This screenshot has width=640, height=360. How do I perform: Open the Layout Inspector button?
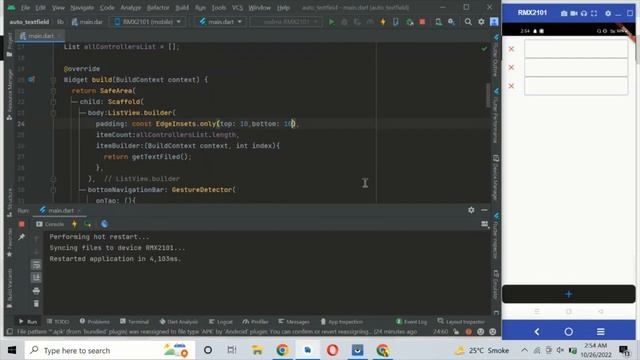click(x=461, y=322)
